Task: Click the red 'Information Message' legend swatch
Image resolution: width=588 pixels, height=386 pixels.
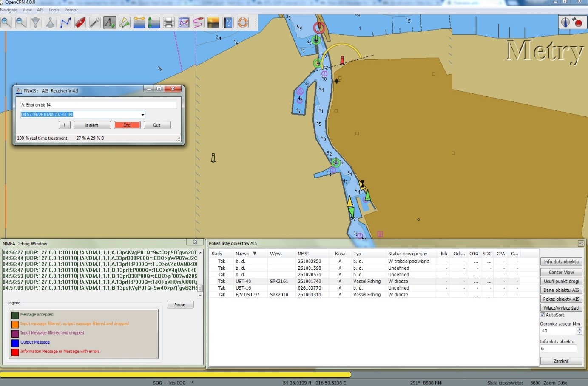Action: pos(15,352)
